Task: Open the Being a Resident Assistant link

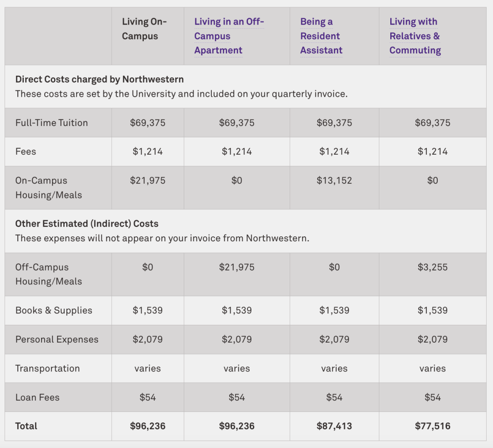Action: [x=321, y=36]
